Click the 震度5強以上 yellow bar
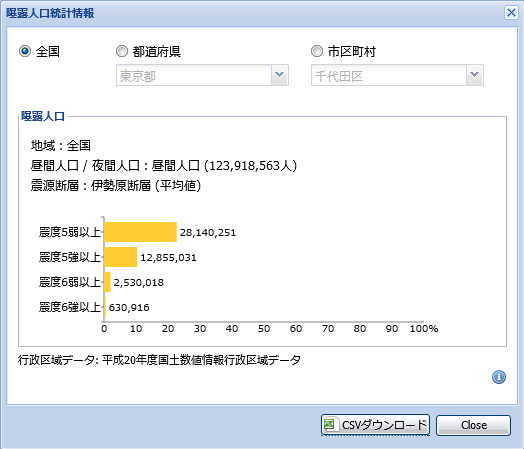The image size is (524, 449). coord(121,257)
